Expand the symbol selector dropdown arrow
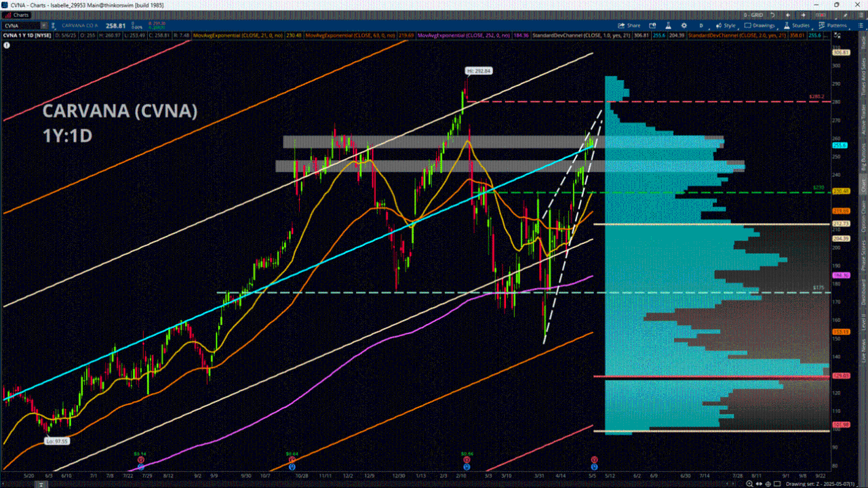The width and height of the screenshot is (868, 488). point(42,25)
